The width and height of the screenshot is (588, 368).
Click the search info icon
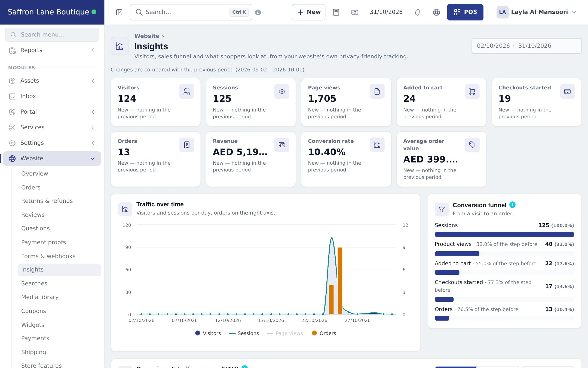tap(258, 12)
